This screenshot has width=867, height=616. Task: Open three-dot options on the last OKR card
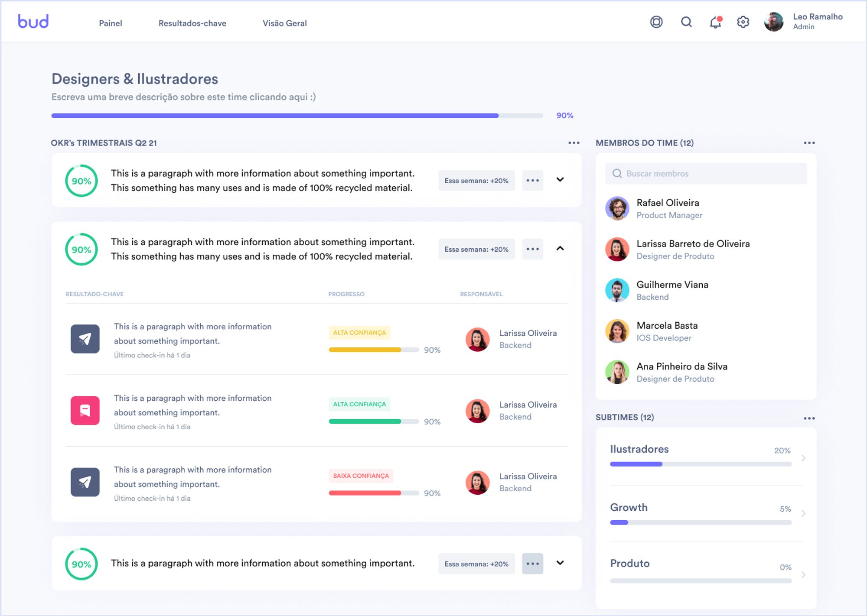pos(532,564)
